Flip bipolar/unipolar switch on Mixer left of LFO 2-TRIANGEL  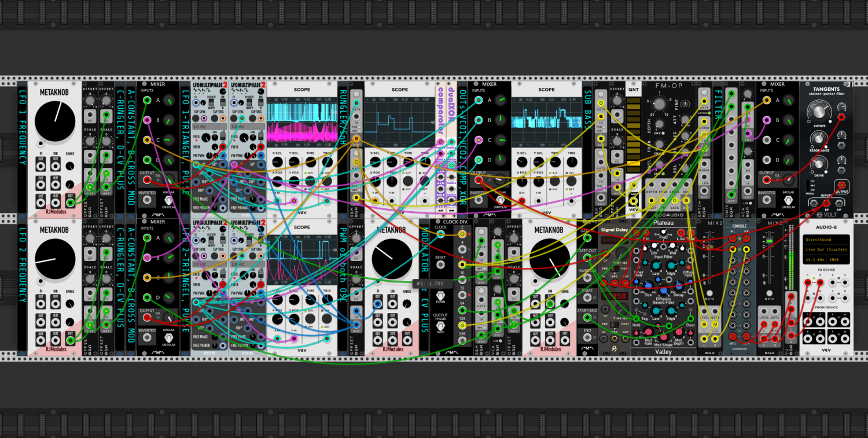point(168,338)
